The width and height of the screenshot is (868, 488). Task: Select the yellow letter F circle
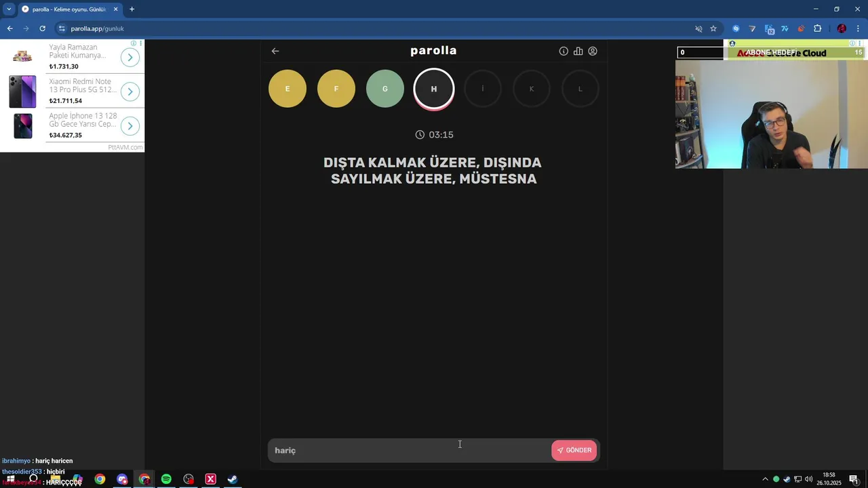(x=336, y=89)
